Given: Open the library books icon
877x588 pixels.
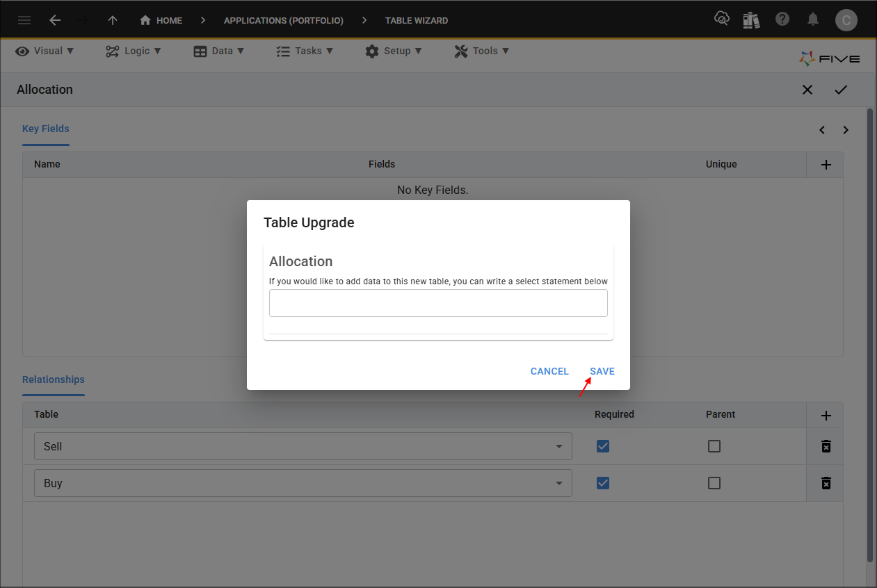Looking at the screenshot, I should point(751,19).
